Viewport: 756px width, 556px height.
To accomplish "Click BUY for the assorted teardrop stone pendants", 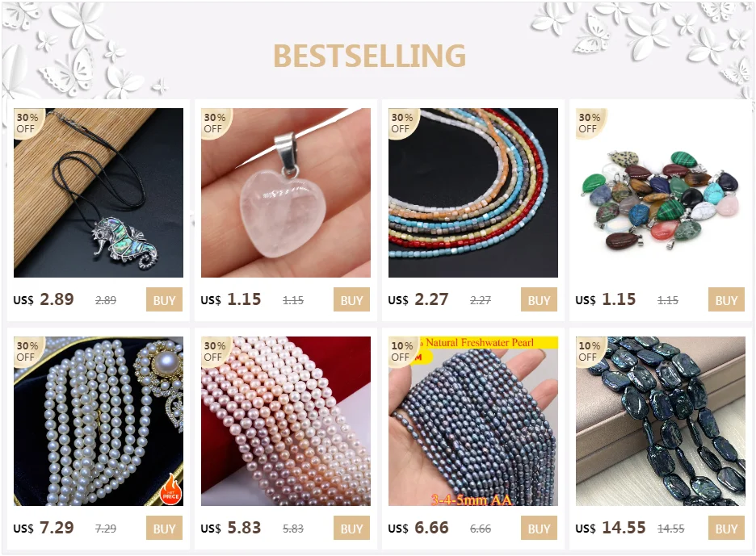I will 727,299.
